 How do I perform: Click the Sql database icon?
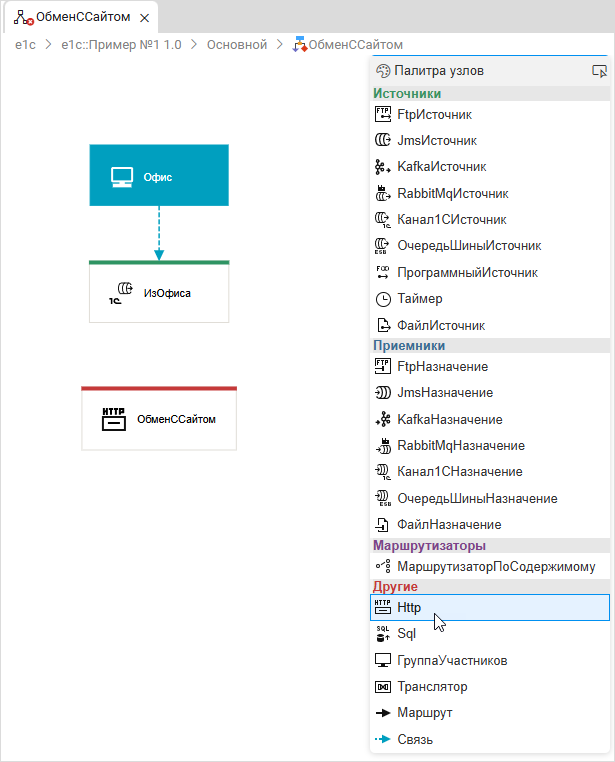point(383,634)
